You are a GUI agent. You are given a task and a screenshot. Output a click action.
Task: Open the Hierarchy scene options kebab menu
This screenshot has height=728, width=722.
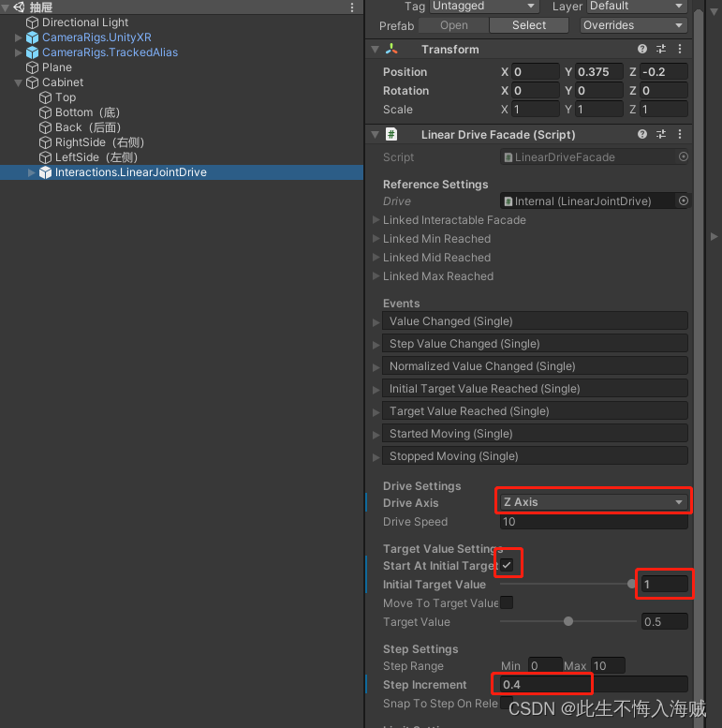point(352,7)
